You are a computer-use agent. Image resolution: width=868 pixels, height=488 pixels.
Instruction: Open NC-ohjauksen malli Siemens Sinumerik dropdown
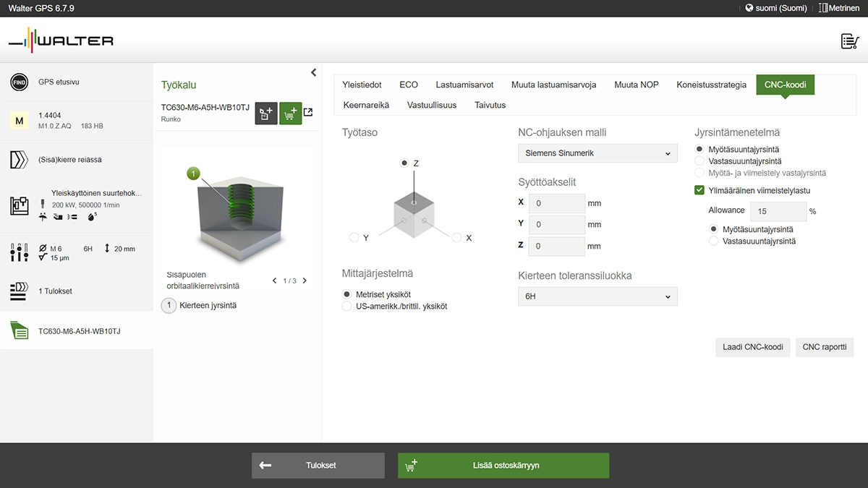click(x=597, y=153)
